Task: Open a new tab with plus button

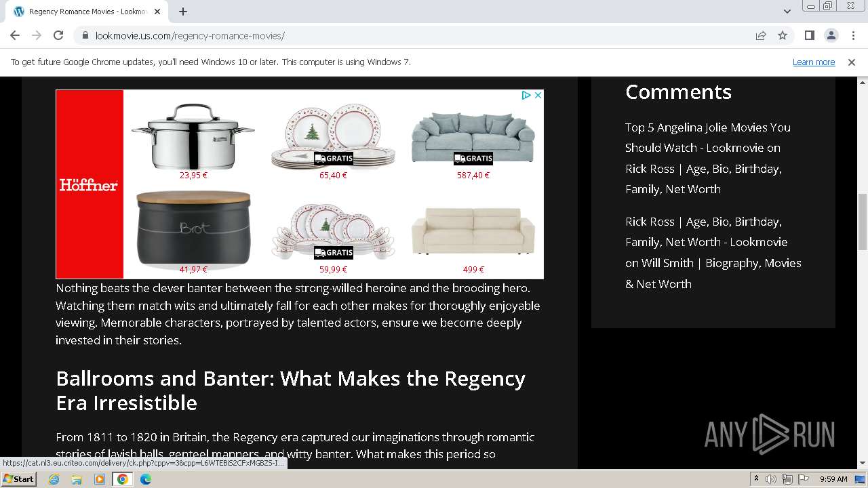Action: pyautogui.click(x=183, y=12)
